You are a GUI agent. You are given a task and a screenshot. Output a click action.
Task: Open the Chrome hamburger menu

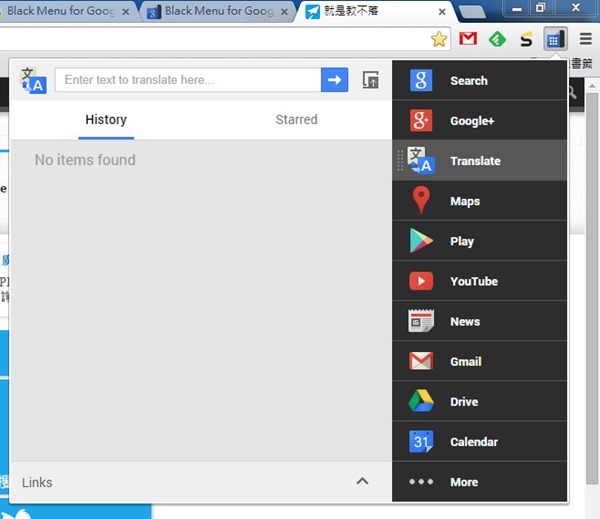point(585,39)
